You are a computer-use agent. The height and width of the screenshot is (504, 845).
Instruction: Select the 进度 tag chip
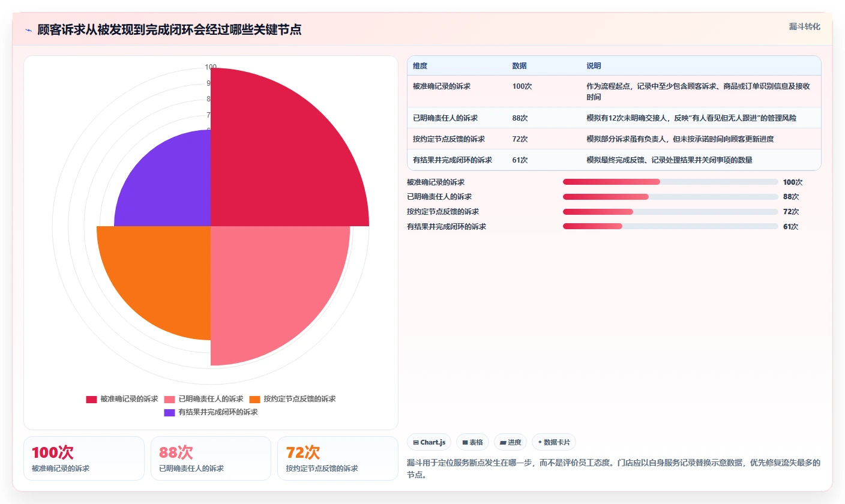pyautogui.click(x=510, y=442)
